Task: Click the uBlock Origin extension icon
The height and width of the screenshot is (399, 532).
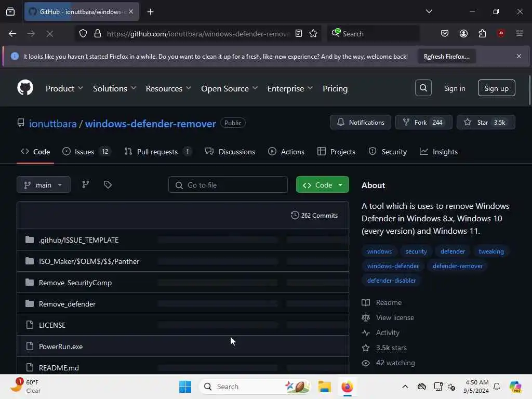Action: (500, 33)
